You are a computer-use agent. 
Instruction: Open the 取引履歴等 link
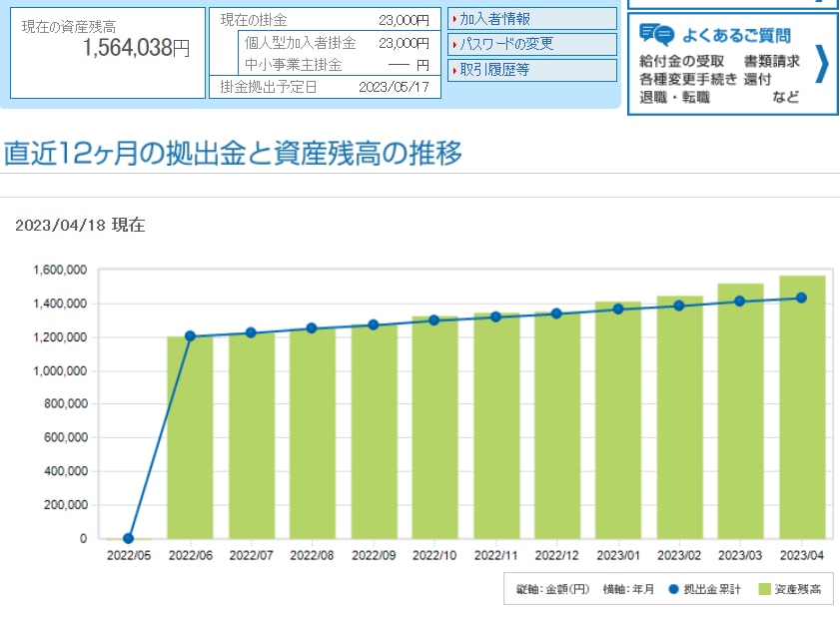click(x=532, y=70)
